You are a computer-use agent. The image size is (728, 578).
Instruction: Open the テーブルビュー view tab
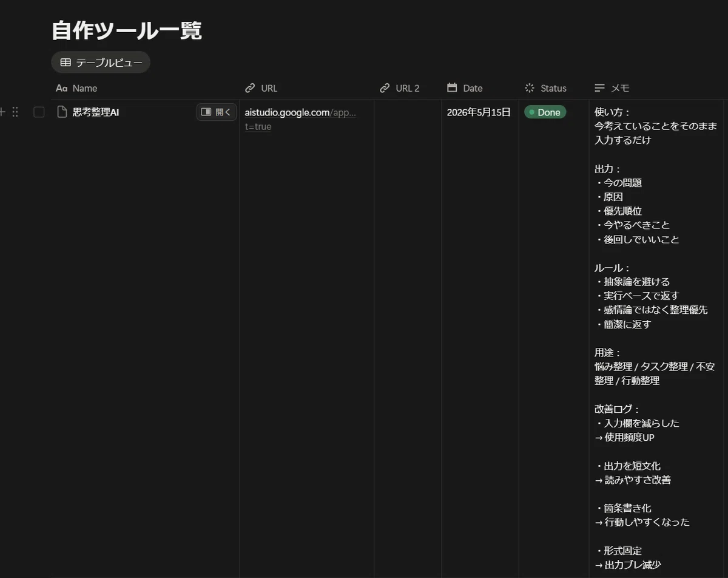101,62
